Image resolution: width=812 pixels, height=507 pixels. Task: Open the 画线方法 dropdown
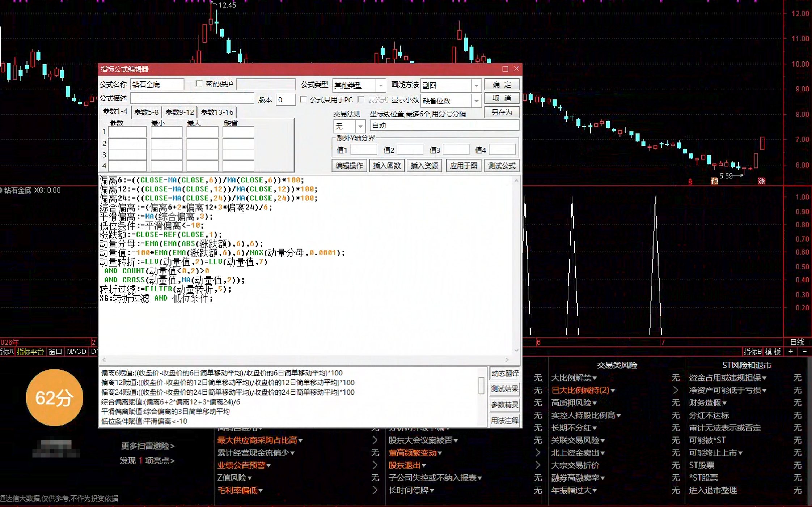(477, 86)
